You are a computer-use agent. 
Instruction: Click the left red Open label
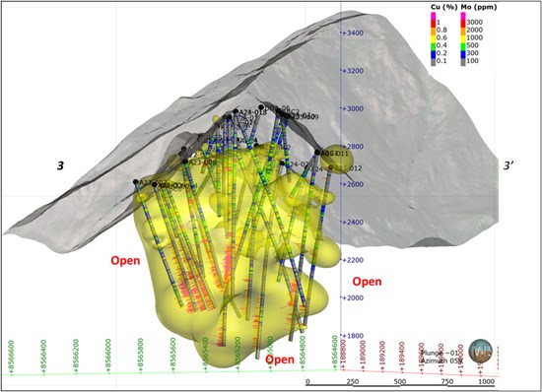(x=125, y=260)
